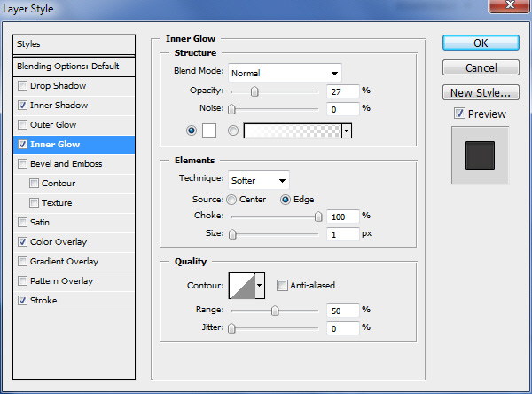Select the Satin settings row
This screenshot has width=532, height=394.
point(74,223)
